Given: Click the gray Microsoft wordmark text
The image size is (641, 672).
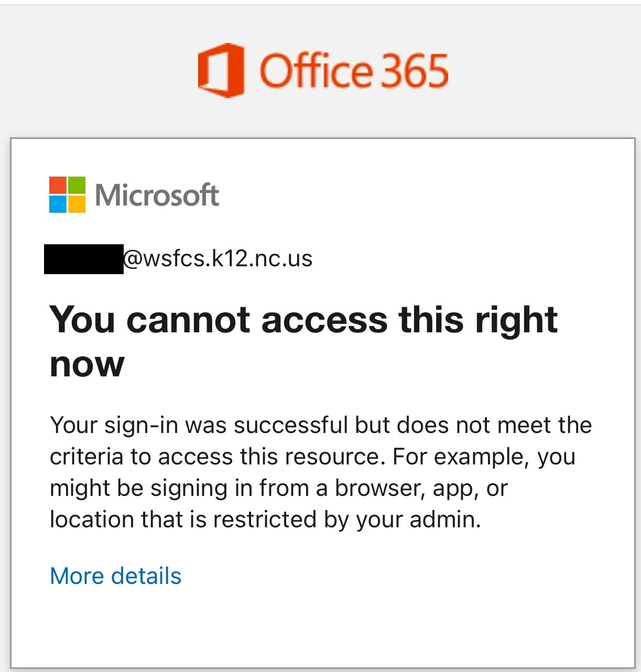Looking at the screenshot, I should click(x=157, y=196).
